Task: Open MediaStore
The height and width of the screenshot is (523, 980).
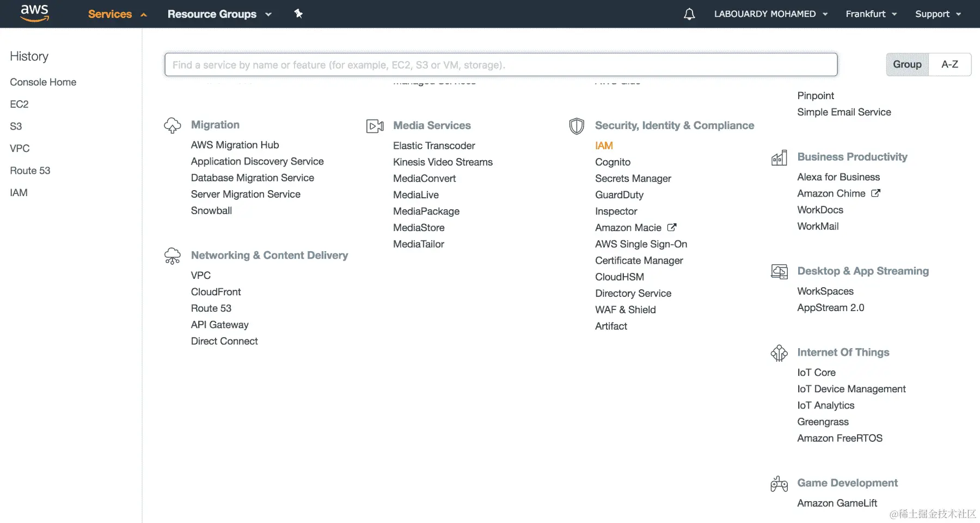Action: point(419,227)
